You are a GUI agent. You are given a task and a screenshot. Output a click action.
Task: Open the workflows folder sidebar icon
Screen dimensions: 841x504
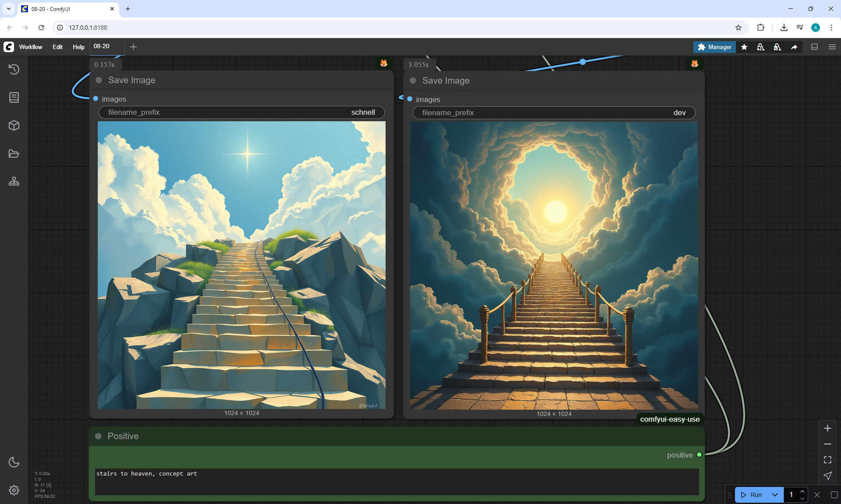(x=14, y=154)
